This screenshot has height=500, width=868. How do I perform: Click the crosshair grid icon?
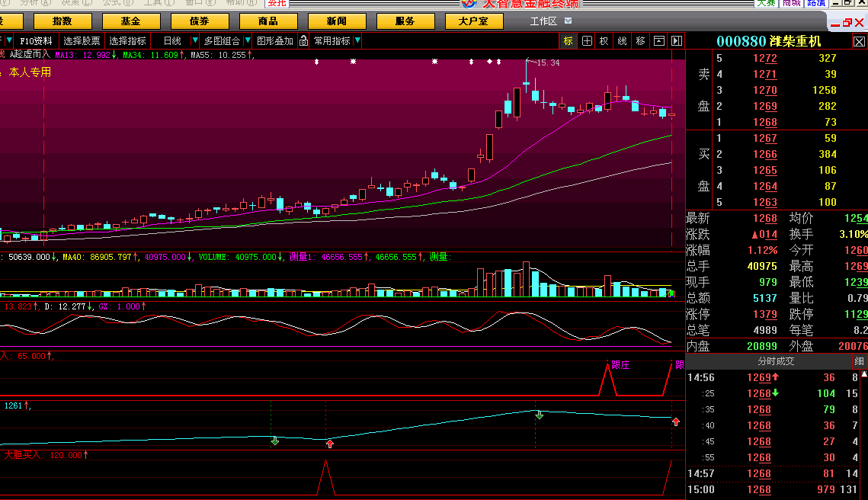click(587, 41)
